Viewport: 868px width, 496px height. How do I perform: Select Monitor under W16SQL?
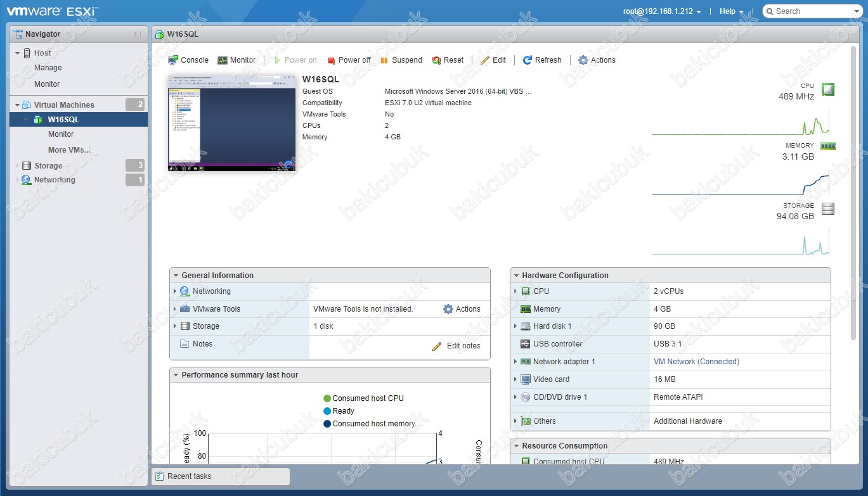(61, 134)
